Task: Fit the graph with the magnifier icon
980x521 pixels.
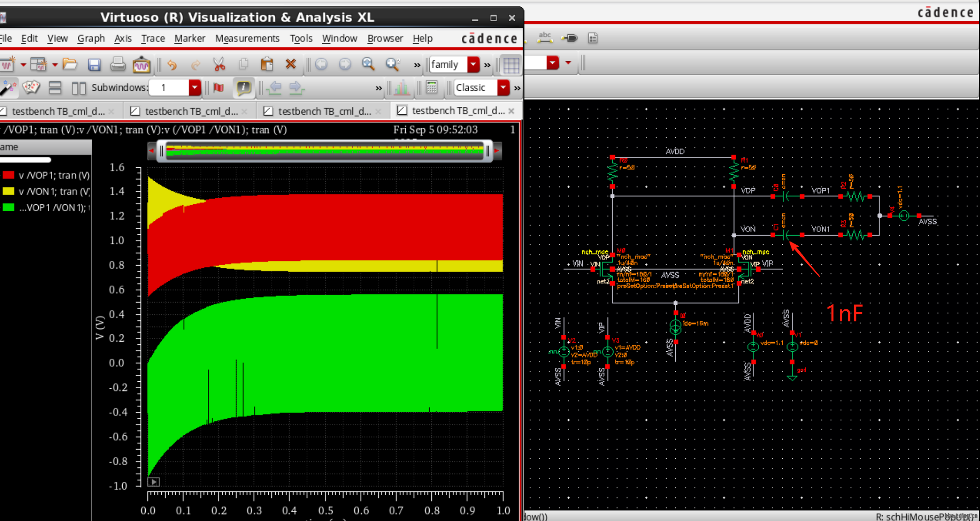Action: pos(368,64)
